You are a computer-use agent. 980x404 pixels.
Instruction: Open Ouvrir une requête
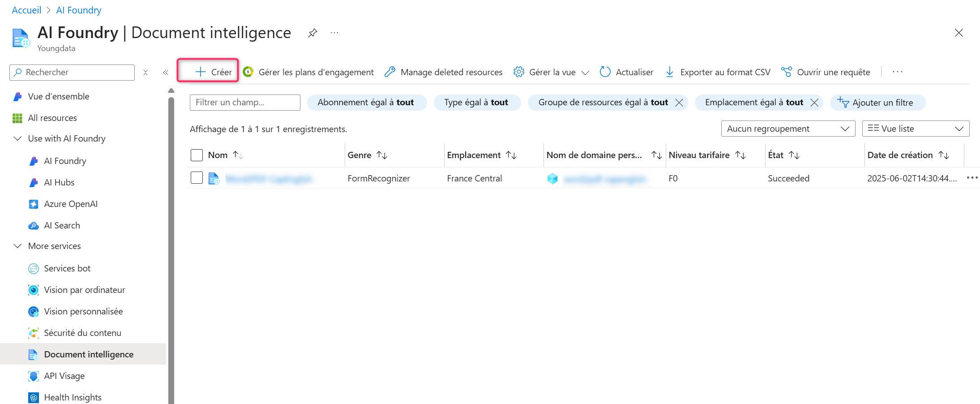click(826, 72)
